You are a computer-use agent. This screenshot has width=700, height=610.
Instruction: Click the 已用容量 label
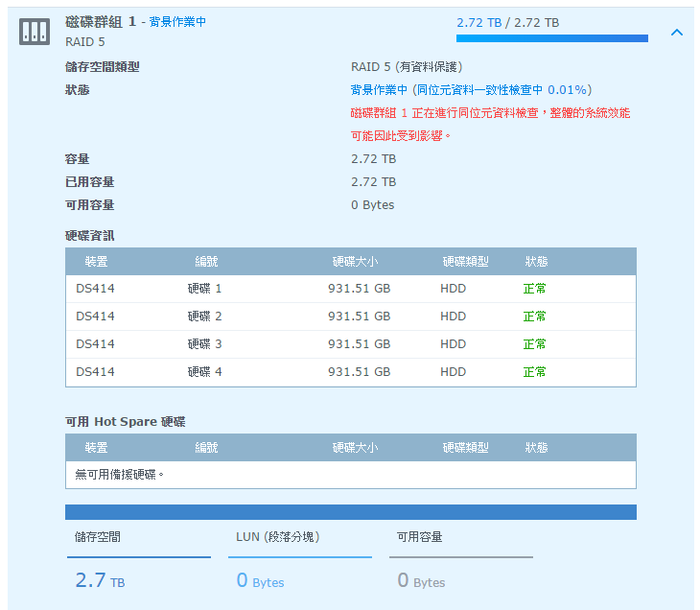tap(90, 182)
